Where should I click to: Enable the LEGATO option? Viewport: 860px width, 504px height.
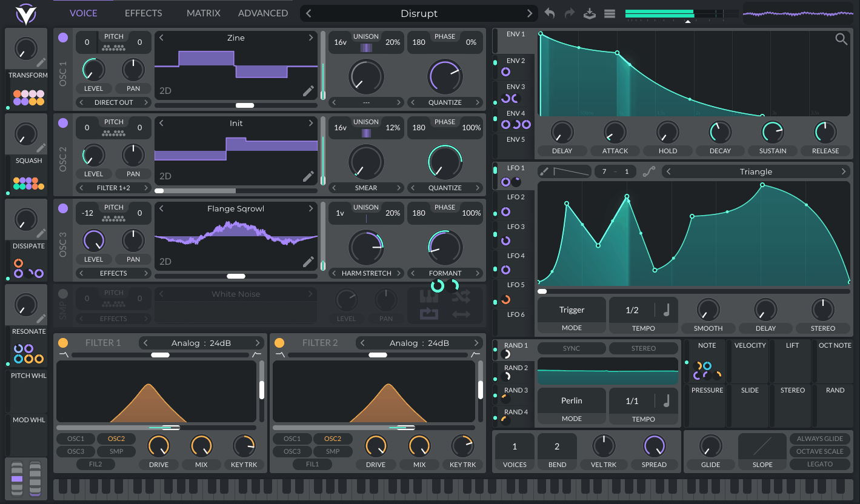819,464
